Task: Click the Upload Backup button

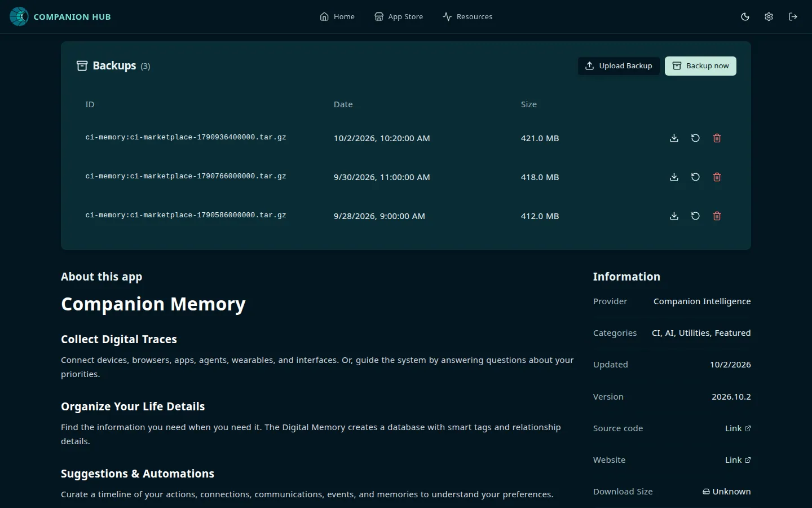Action: pos(619,66)
